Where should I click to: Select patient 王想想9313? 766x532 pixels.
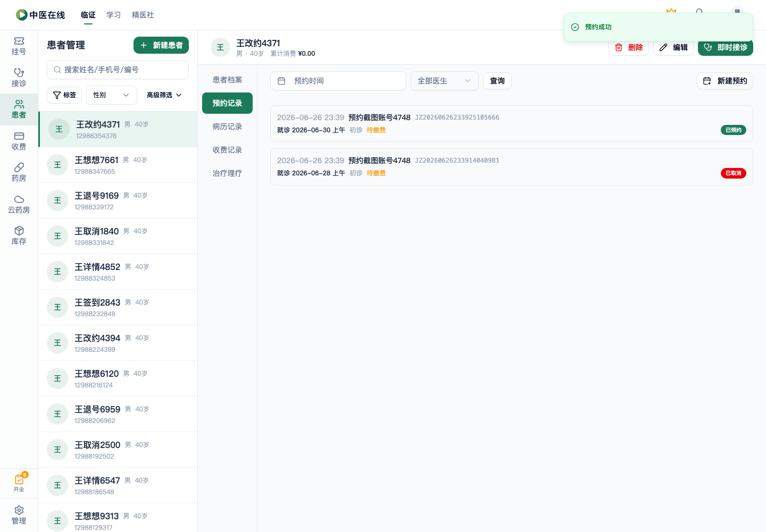(x=118, y=518)
